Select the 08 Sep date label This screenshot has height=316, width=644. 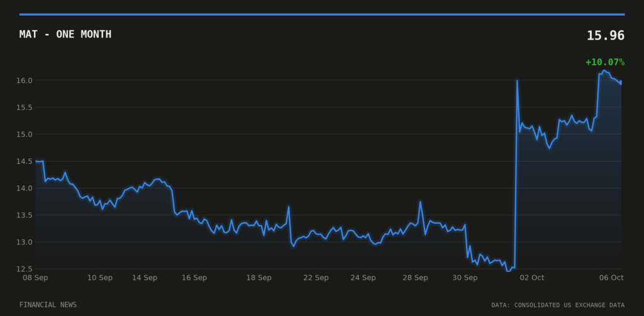[35, 278]
